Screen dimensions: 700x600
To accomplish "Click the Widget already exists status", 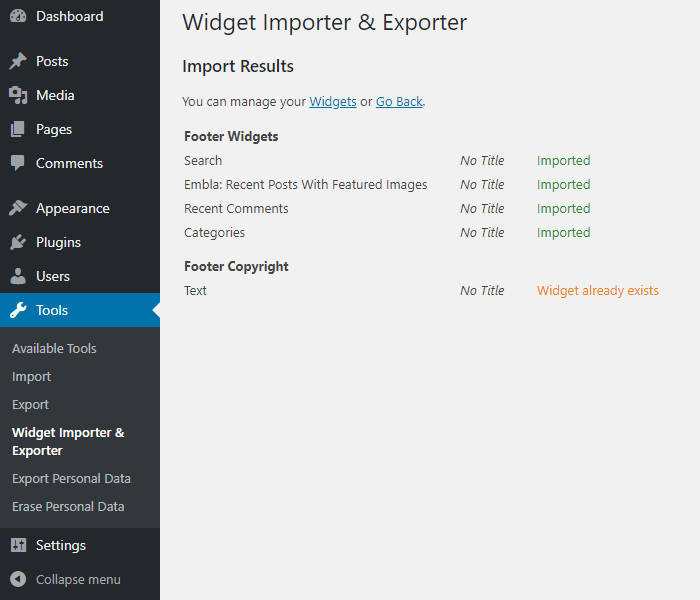I will pos(598,291).
